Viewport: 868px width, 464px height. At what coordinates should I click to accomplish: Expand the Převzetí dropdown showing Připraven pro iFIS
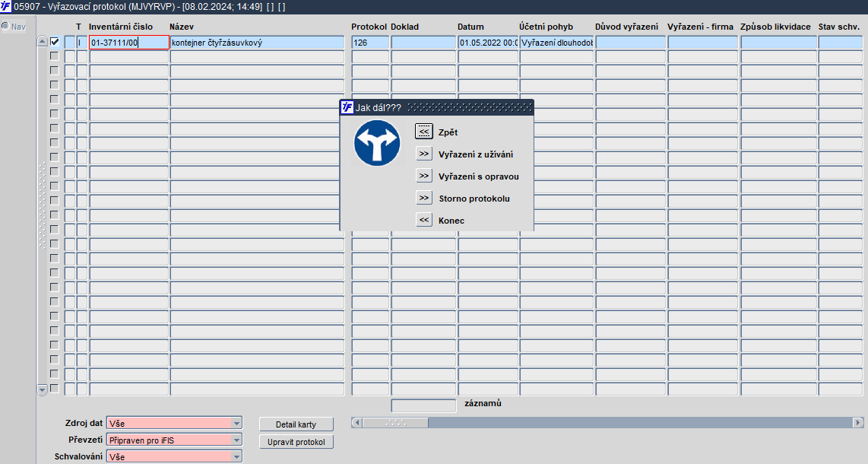coord(236,440)
